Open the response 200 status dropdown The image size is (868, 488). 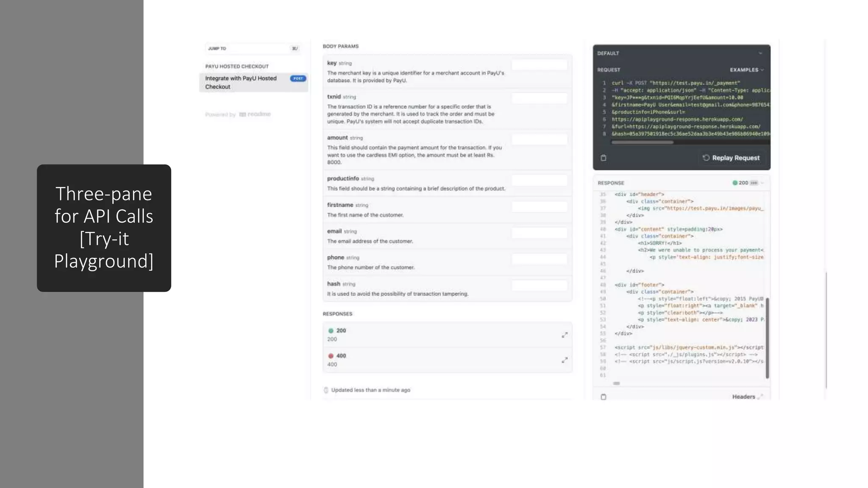point(748,183)
